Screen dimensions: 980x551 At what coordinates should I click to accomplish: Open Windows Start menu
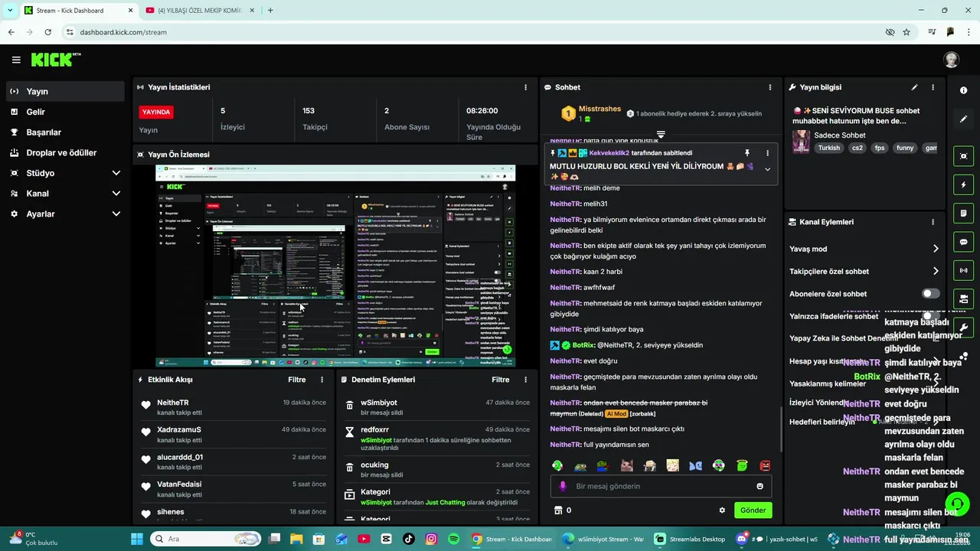coord(137,539)
